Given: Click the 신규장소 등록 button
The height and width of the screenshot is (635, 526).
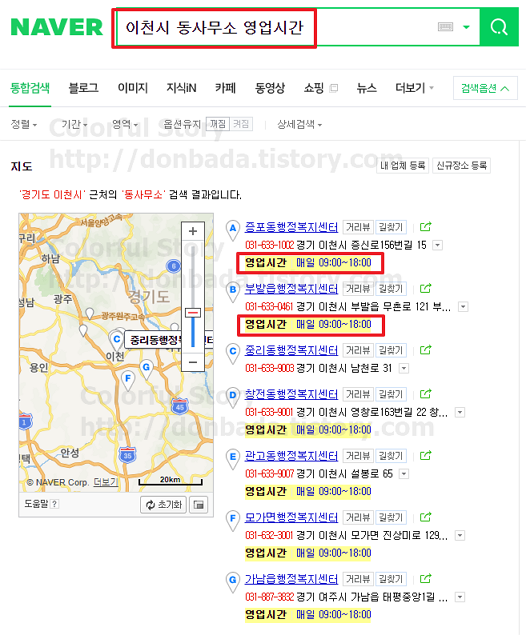Looking at the screenshot, I should pos(462,165).
